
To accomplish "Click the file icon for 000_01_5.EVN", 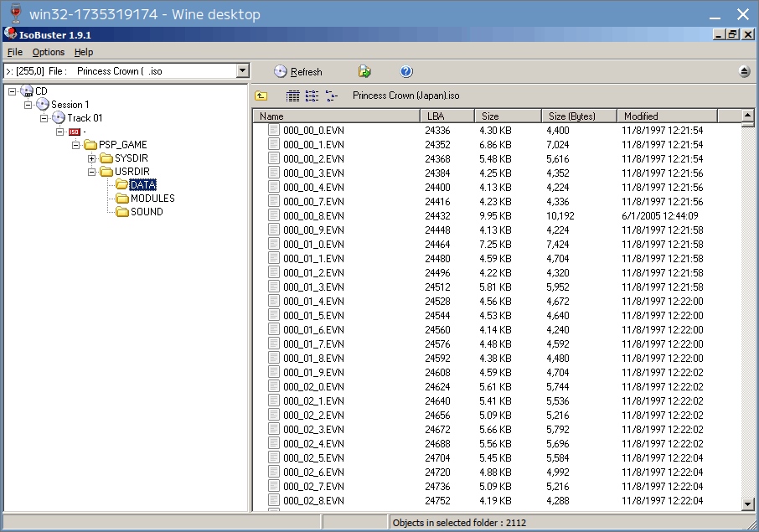I will pos(274,315).
